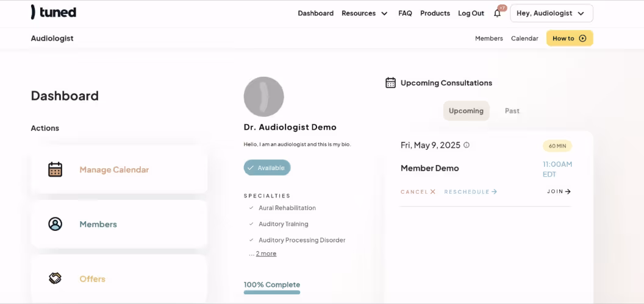Open the Manage Calendar action card
Image resolution: width=644 pixels, height=304 pixels.
119,169
